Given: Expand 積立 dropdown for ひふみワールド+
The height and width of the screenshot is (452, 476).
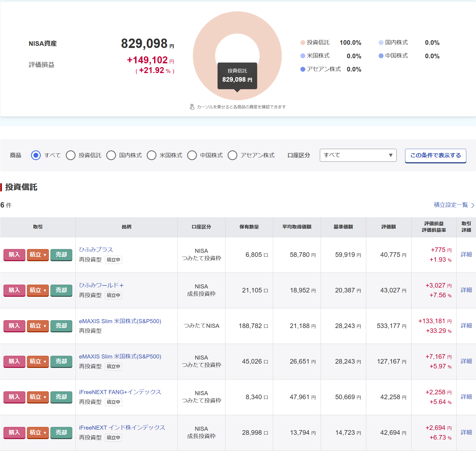Looking at the screenshot, I should [x=38, y=290].
